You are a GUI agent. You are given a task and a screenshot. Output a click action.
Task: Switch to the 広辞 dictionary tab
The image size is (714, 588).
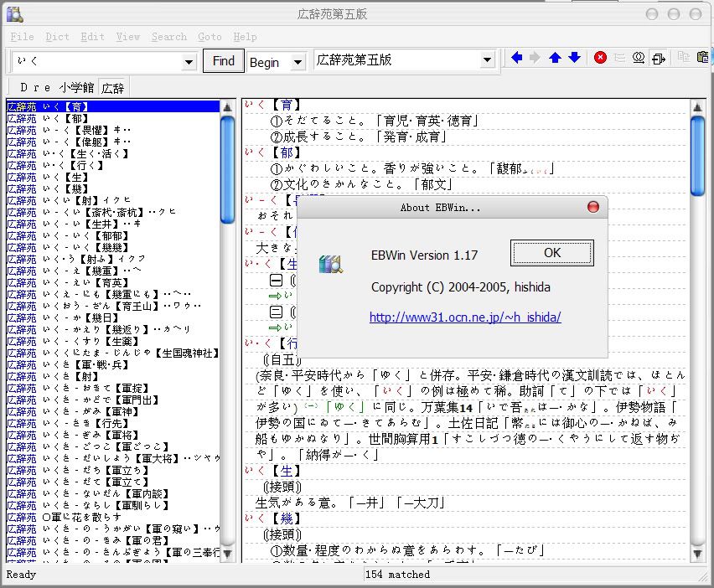112,87
